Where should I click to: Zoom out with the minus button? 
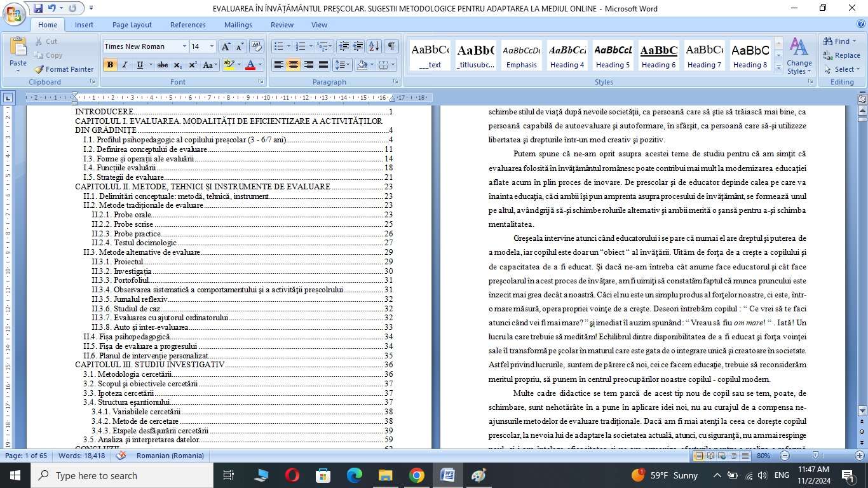[x=785, y=456]
